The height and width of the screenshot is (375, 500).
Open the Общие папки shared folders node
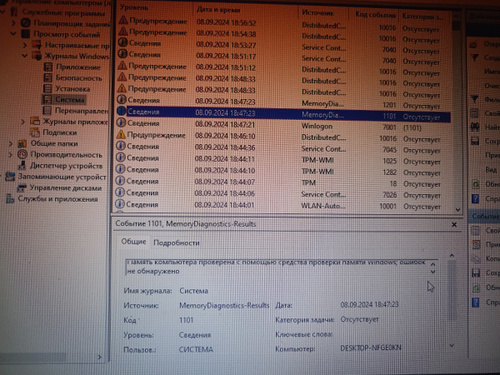tap(54, 144)
